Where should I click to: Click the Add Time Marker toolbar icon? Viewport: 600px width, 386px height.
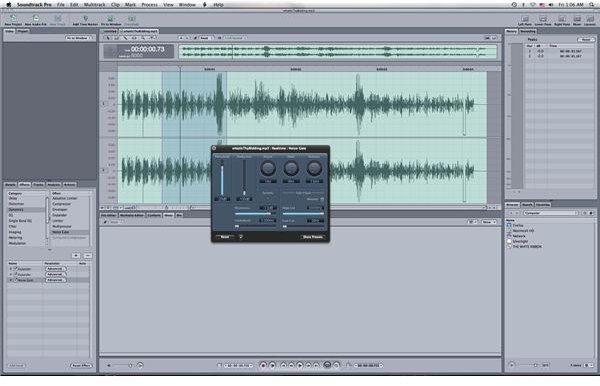(85, 18)
